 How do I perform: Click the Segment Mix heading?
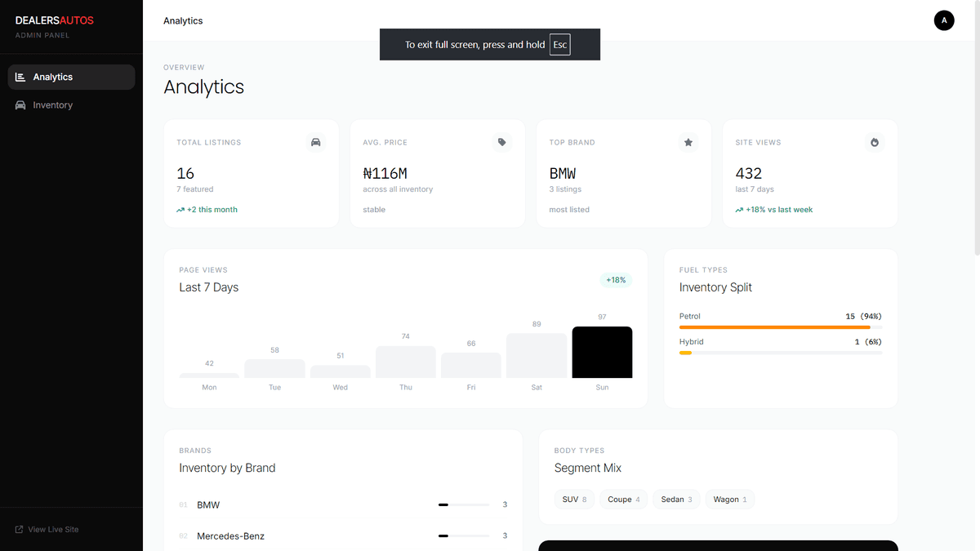click(588, 468)
